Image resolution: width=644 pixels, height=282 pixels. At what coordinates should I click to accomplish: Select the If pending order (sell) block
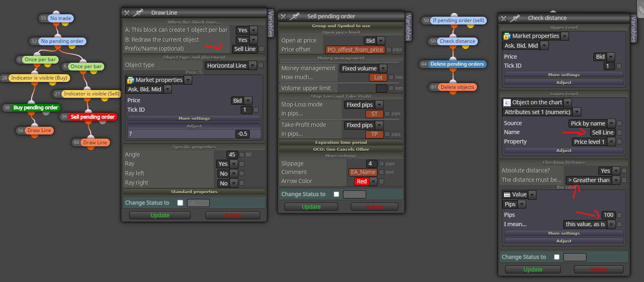458,20
